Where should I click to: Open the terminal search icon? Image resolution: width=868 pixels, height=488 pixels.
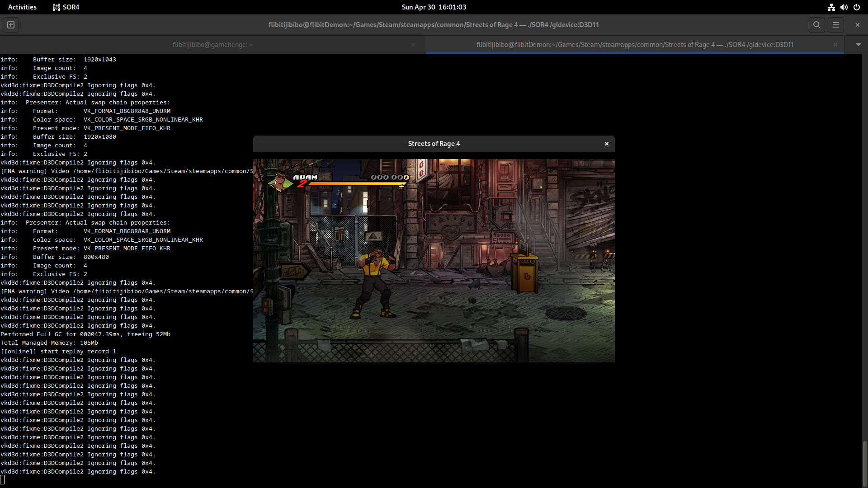tap(816, 25)
